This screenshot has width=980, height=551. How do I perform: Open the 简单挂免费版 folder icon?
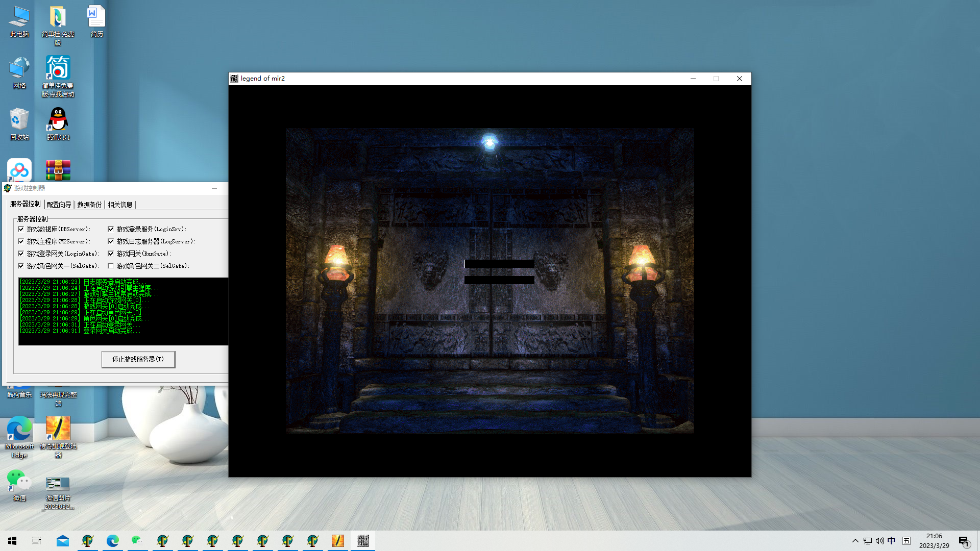tap(58, 26)
